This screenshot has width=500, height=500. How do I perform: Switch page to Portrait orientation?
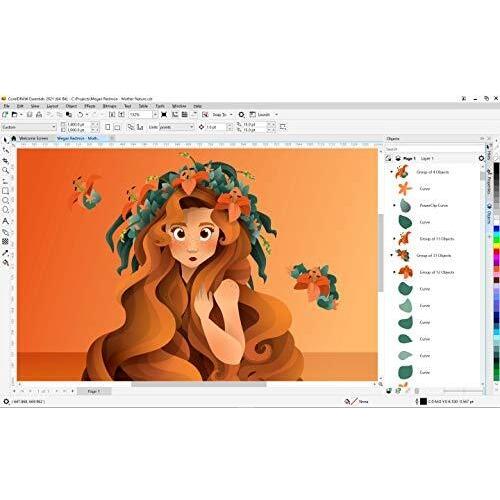pos(107,127)
